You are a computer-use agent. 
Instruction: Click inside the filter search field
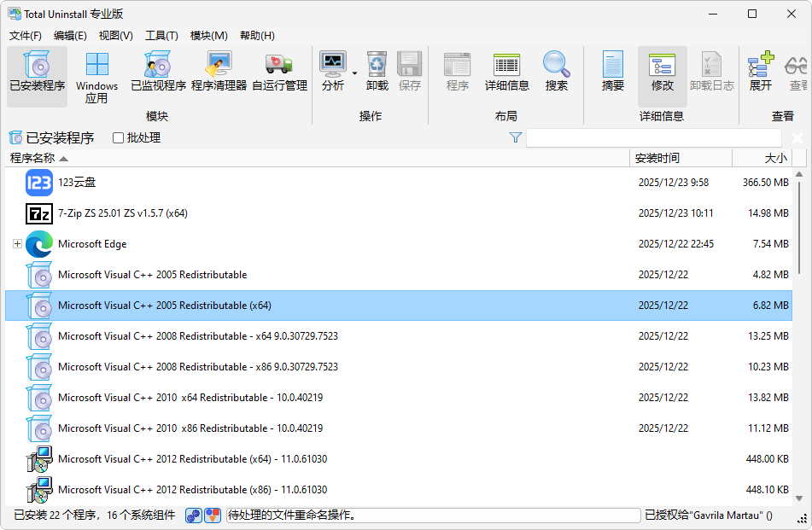[x=653, y=138]
